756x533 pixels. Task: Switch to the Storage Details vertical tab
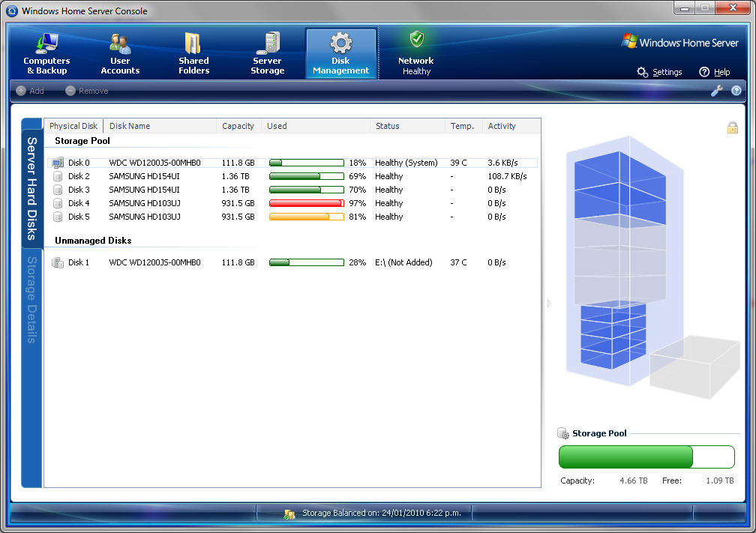point(31,300)
